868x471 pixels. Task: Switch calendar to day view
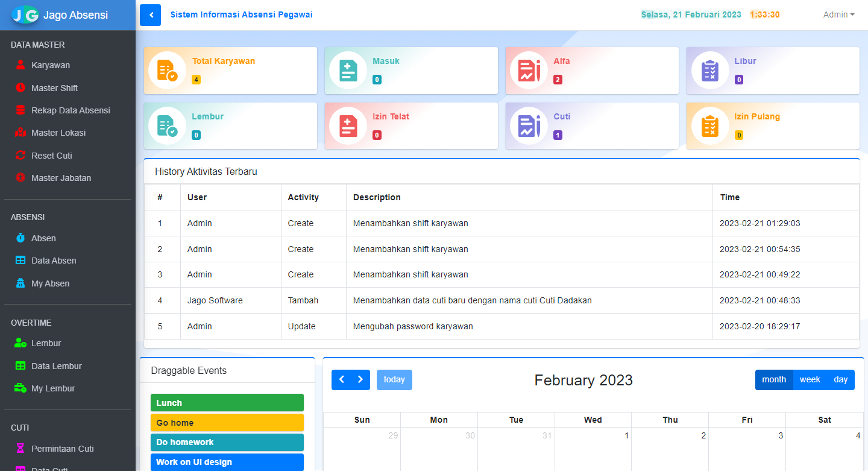coord(840,380)
